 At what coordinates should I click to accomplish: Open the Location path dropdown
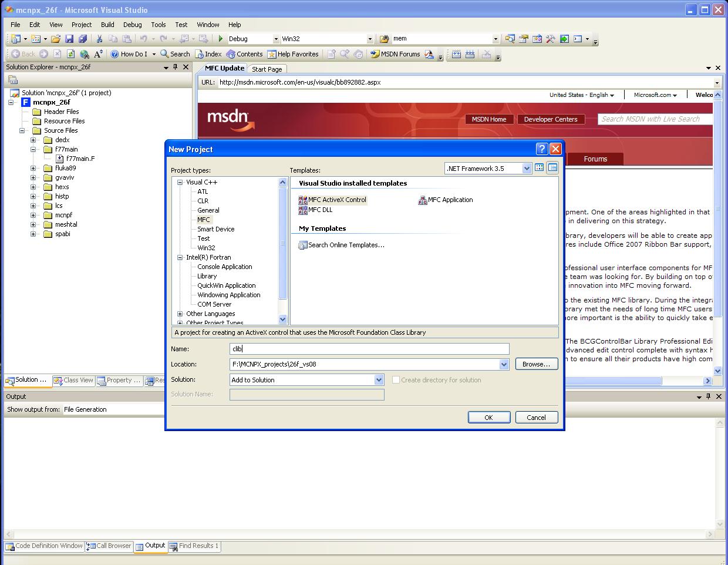click(504, 364)
